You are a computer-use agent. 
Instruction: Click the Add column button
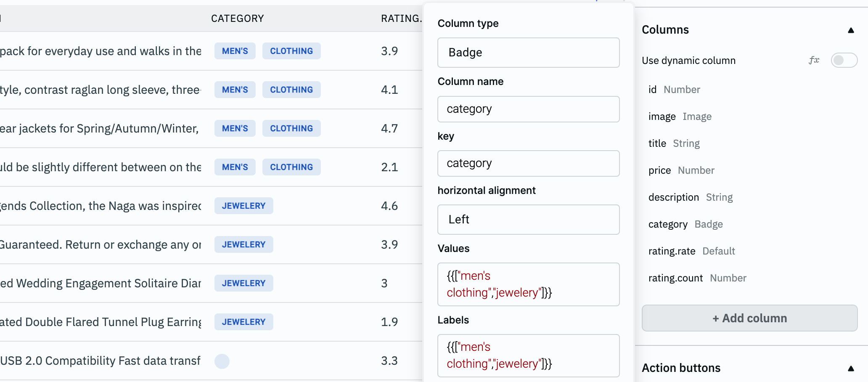(x=749, y=318)
